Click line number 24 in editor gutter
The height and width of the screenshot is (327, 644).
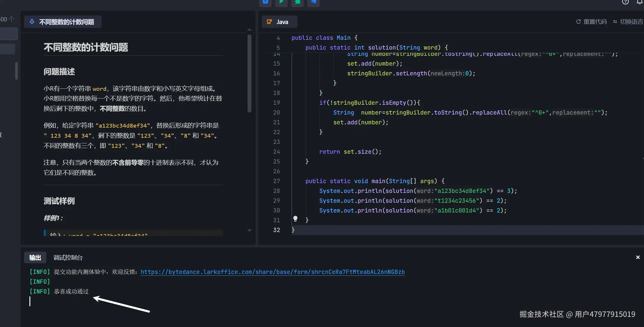(276, 152)
